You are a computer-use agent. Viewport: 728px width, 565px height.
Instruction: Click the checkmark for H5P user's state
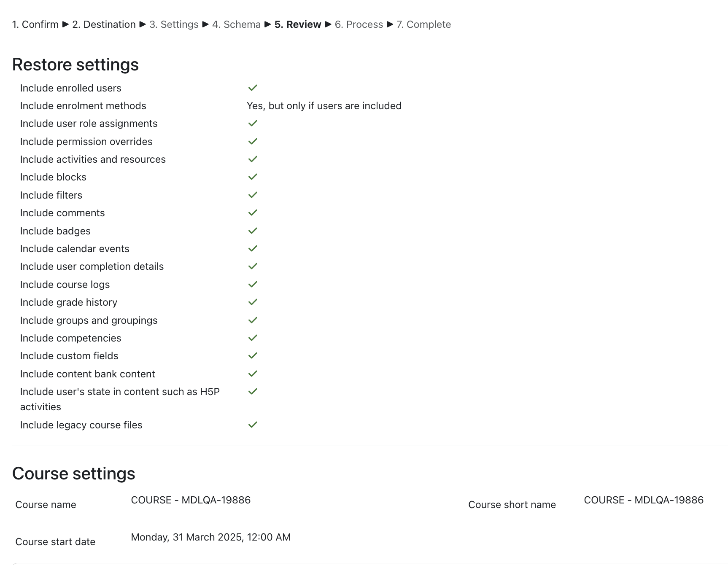(x=253, y=391)
